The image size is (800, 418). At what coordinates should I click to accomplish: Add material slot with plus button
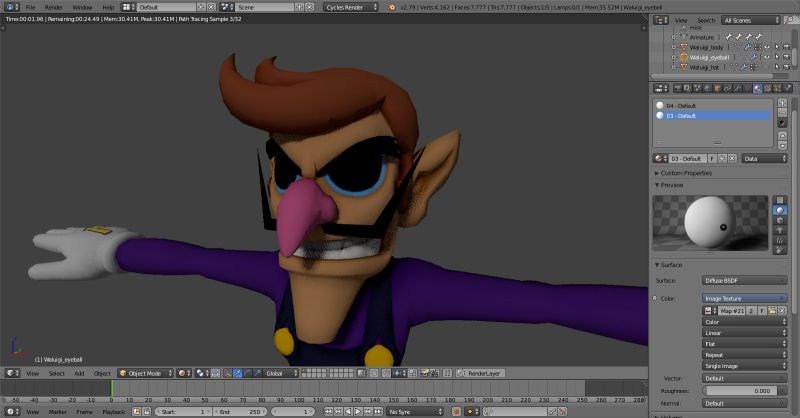tap(783, 103)
